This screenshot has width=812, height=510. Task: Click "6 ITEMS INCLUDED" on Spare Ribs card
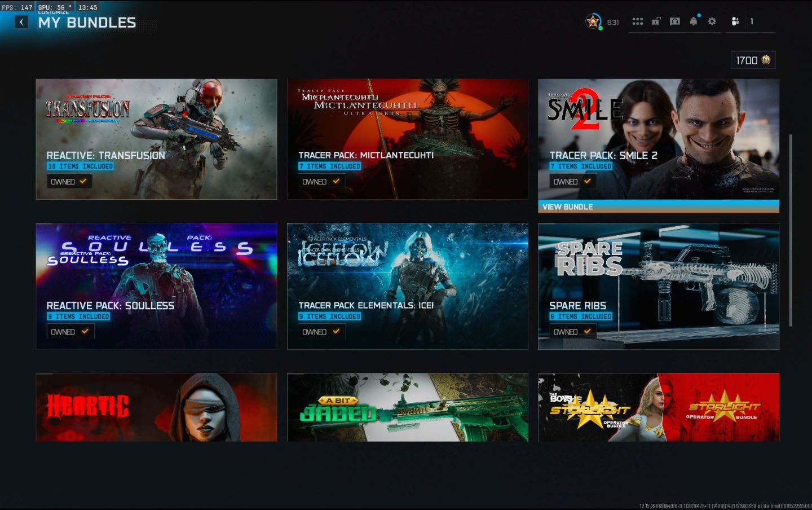581,316
